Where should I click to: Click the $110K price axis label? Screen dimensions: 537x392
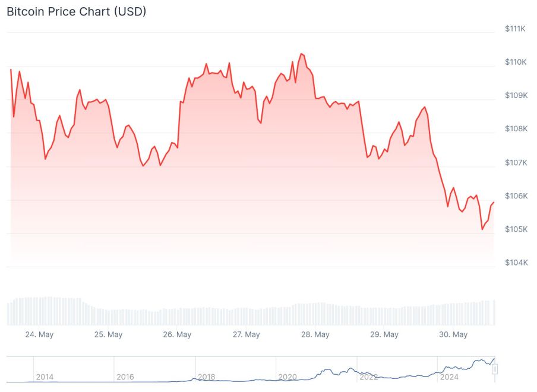point(515,62)
